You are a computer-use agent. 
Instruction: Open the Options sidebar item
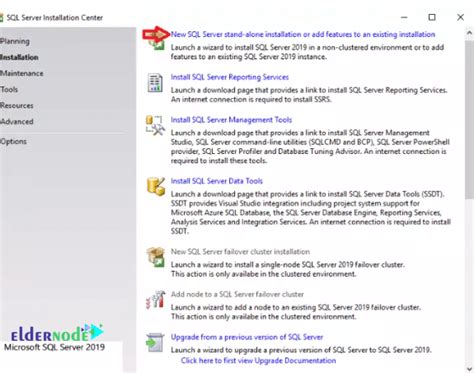click(13, 141)
